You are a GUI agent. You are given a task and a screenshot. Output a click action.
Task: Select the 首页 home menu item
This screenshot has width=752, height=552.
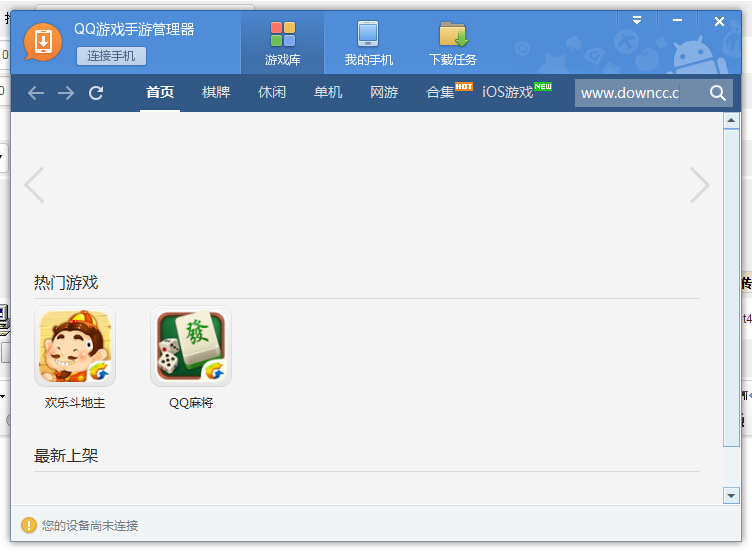(x=160, y=92)
